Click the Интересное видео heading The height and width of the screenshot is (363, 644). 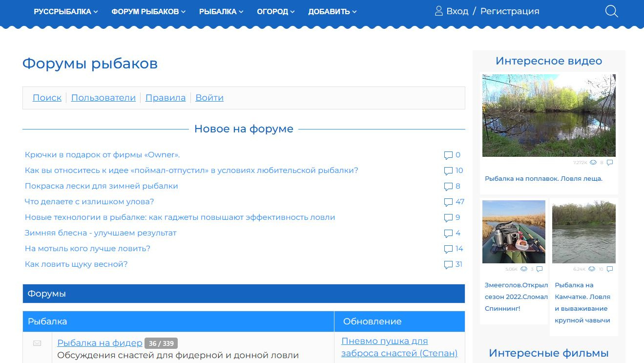pos(549,61)
